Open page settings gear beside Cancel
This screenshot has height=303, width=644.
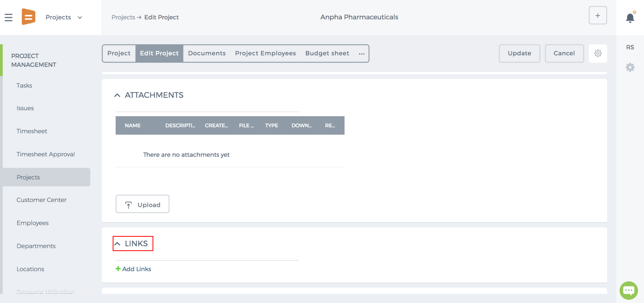598,53
